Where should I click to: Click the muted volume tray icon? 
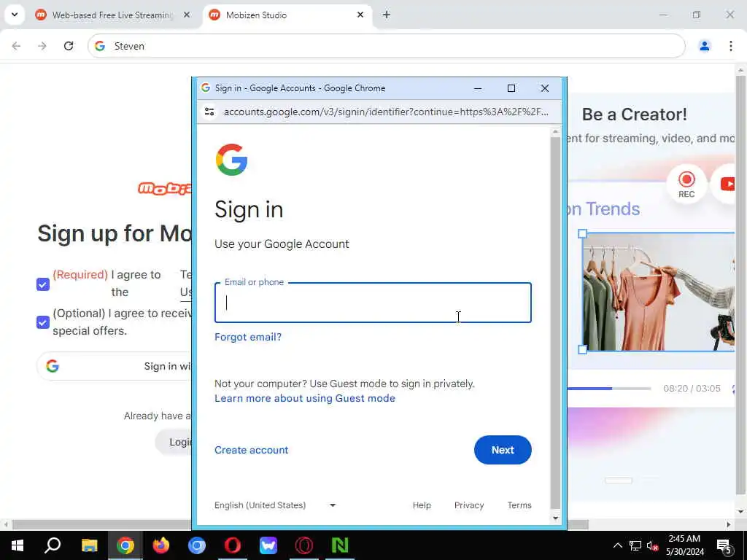(x=652, y=545)
